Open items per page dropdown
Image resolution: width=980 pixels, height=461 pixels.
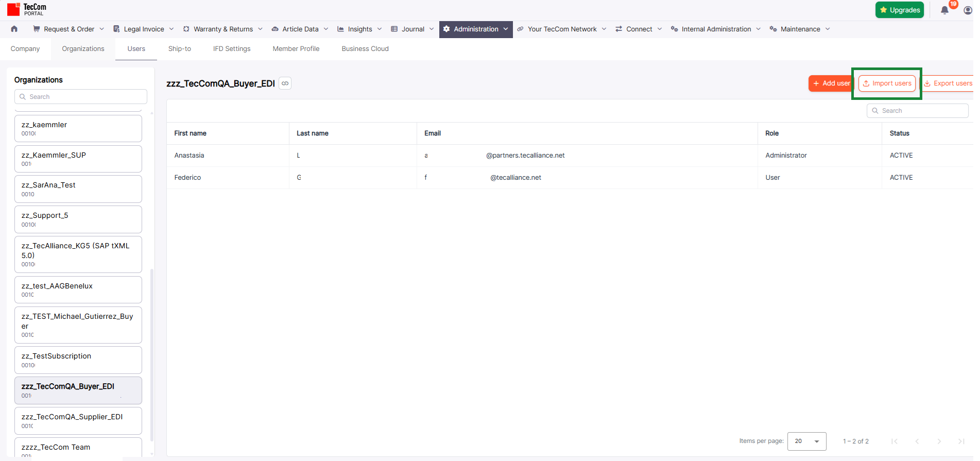[x=806, y=441]
